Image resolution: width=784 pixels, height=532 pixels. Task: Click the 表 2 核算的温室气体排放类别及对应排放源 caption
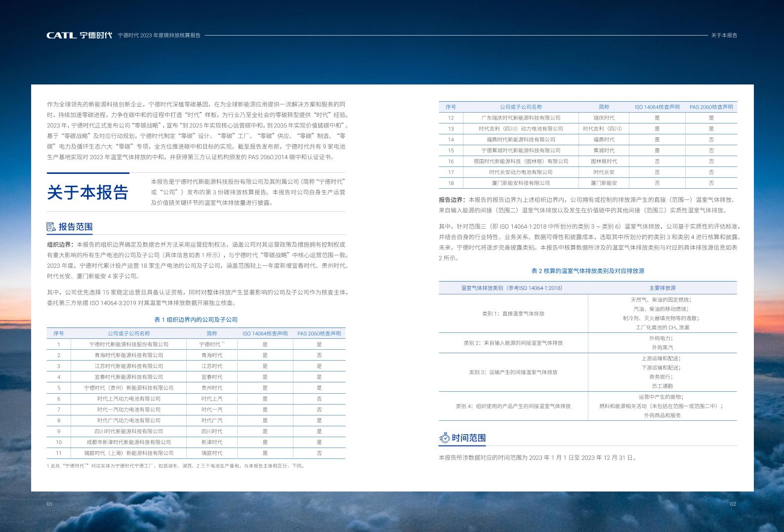[587, 271]
